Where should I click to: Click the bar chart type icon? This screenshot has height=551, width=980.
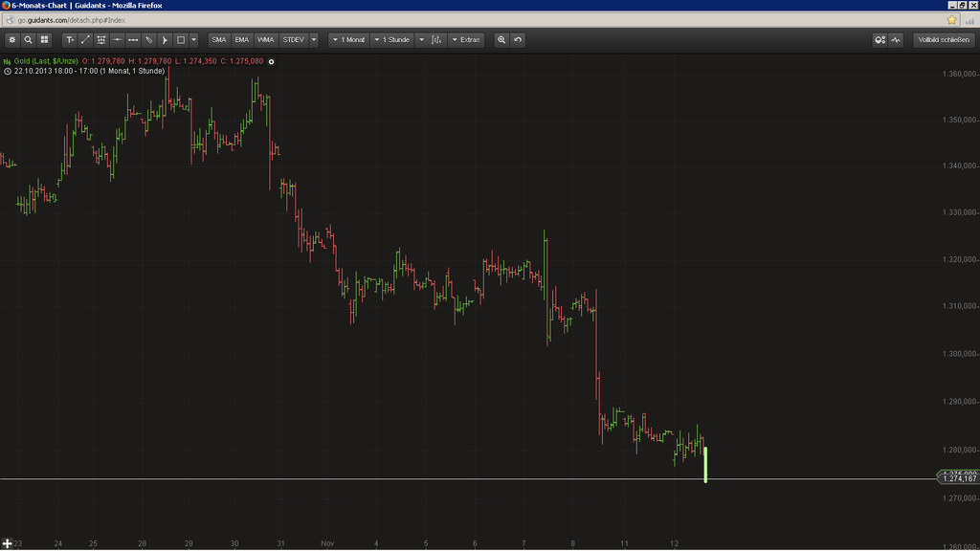(436, 40)
